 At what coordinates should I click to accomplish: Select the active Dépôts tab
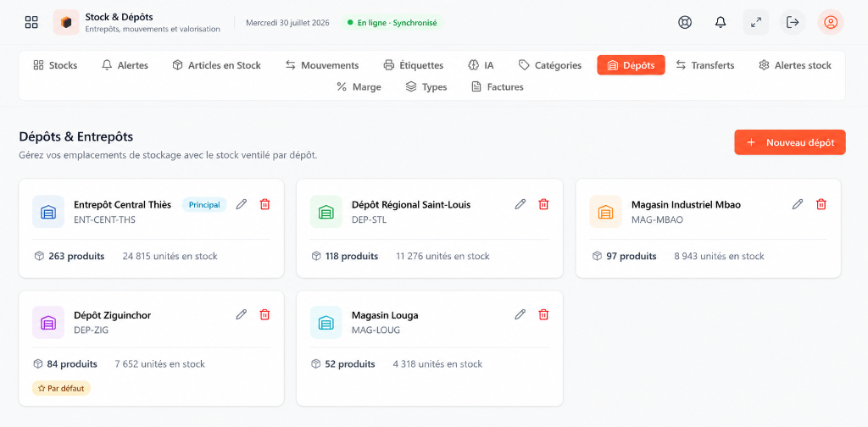pyautogui.click(x=631, y=65)
